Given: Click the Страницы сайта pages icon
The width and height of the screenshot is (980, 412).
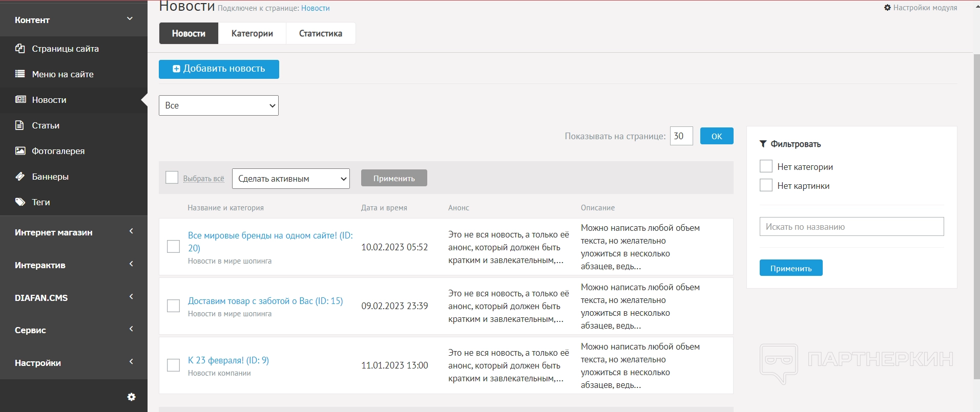Looking at the screenshot, I should 20,49.
